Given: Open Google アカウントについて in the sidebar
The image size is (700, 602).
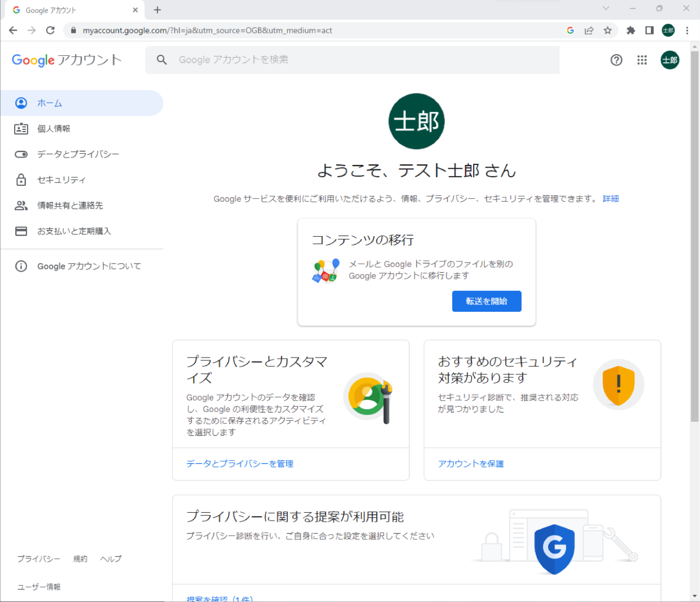Looking at the screenshot, I should [x=82, y=266].
